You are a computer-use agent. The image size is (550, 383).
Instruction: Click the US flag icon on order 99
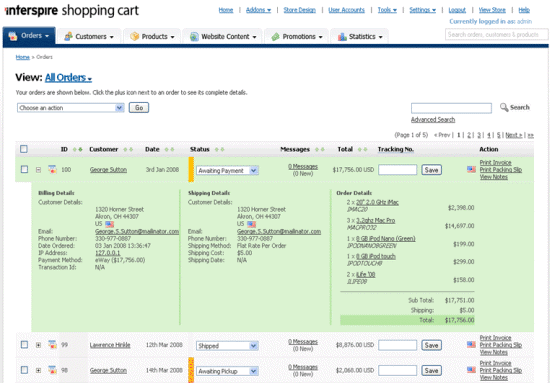coord(471,345)
